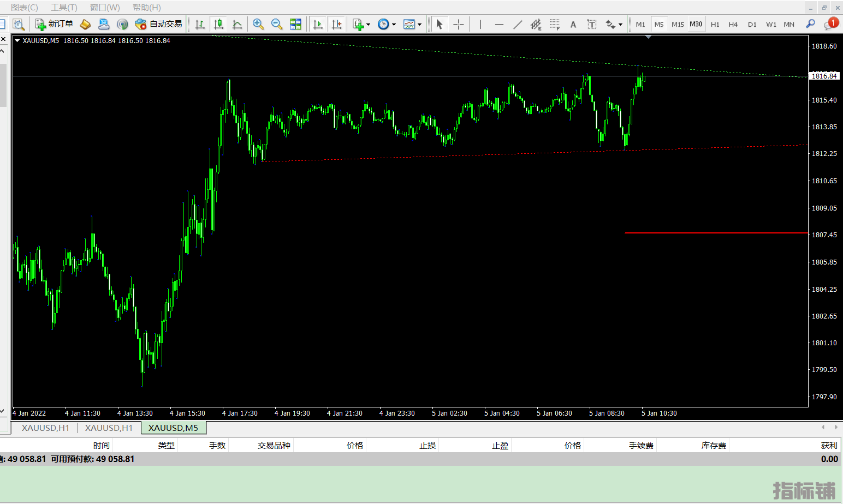Switch chart to candlestick display
The height and width of the screenshot is (504, 843).
218,24
